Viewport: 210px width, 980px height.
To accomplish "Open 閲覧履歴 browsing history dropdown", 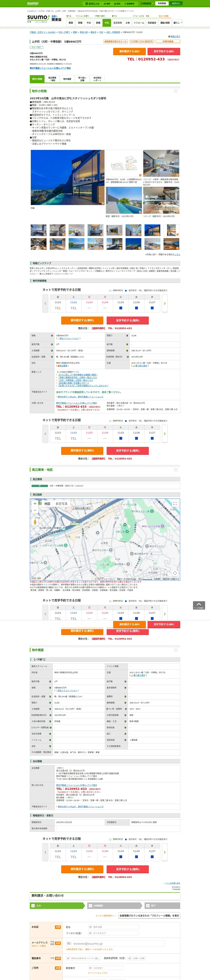I will tap(147, 3).
